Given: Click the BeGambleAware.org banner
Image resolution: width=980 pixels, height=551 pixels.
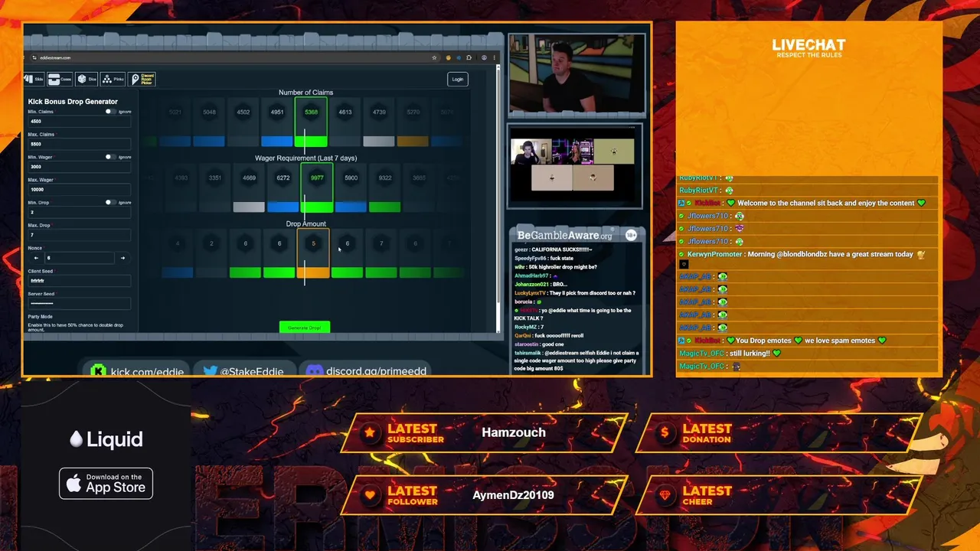Looking at the screenshot, I should pos(564,236).
